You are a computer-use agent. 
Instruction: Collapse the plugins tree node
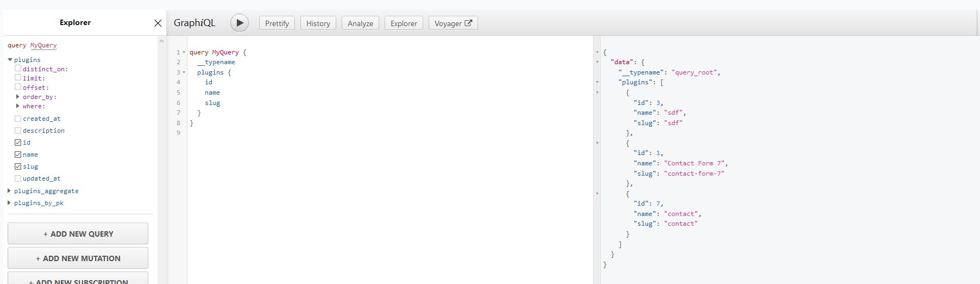pyautogui.click(x=10, y=60)
